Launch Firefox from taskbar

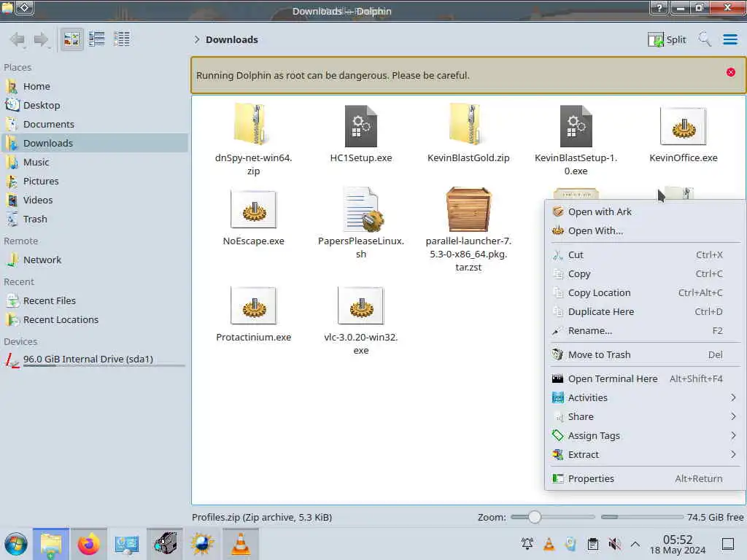coord(88,544)
